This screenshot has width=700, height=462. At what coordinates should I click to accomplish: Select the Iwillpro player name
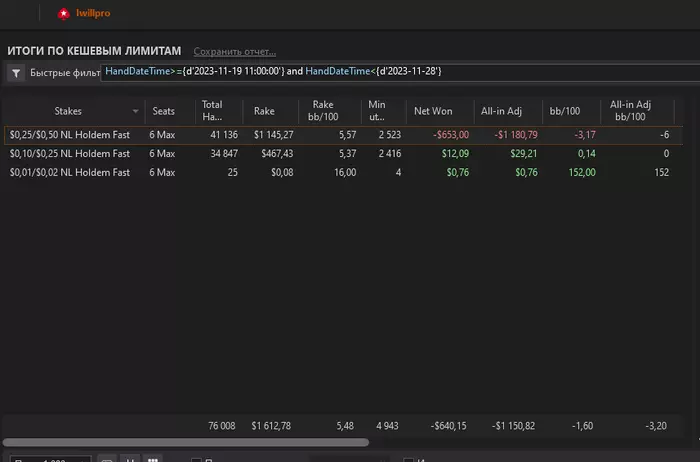[x=95, y=13]
